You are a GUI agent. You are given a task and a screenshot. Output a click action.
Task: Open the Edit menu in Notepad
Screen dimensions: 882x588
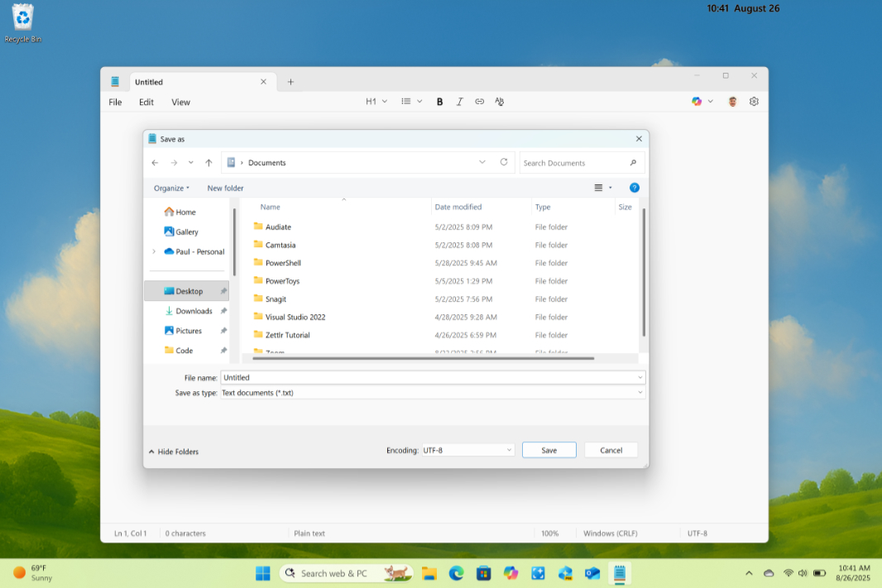[x=146, y=103]
